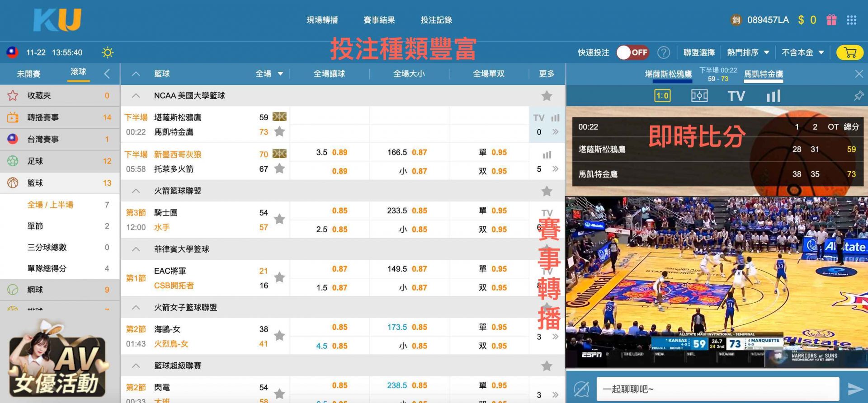The height and width of the screenshot is (403, 868).
Task: Mute the chat with the slashed bubble
Action: point(581,389)
